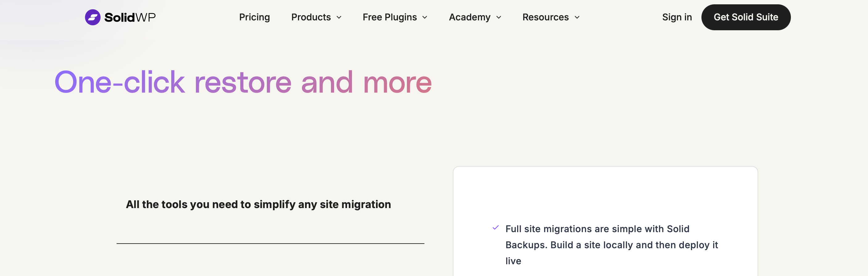Click the 'One-click restore and more' heading
This screenshot has width=868, height=276.
pos(243,82)
